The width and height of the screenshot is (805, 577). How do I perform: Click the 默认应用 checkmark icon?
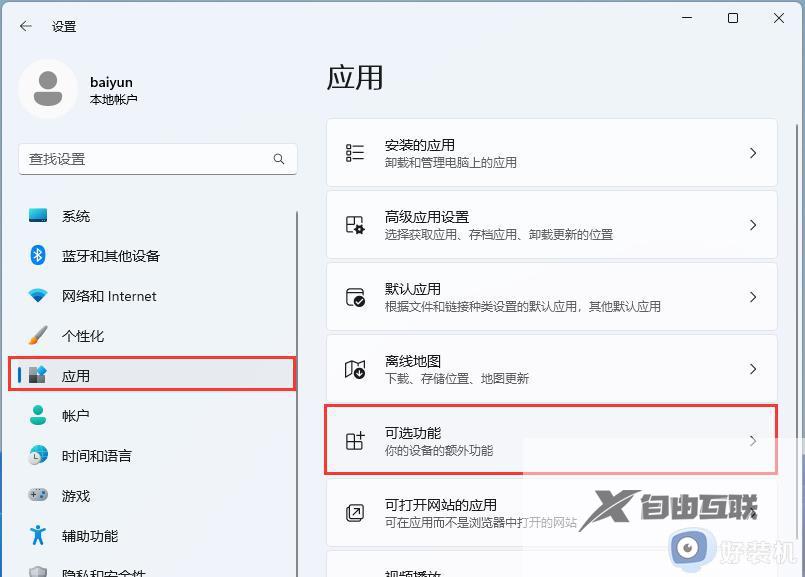click(355, 296)
